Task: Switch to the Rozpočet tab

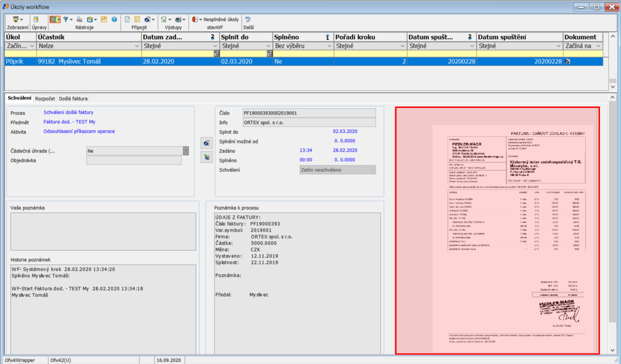Action: tap(45, 99)
